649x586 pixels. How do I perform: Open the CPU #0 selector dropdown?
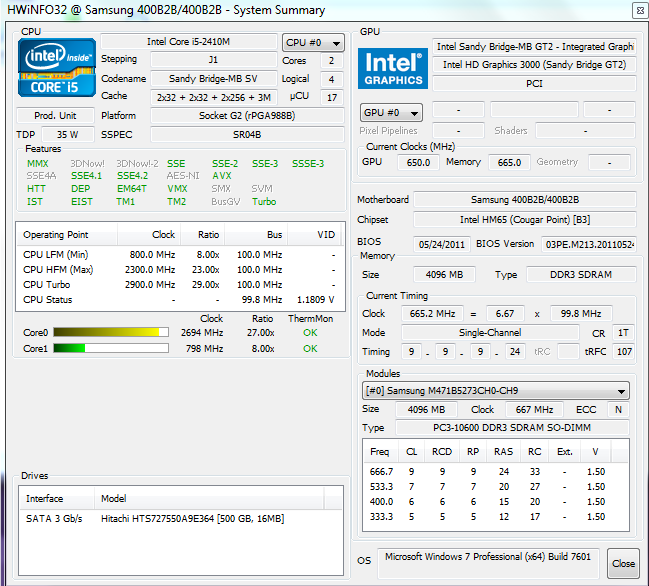313,43
